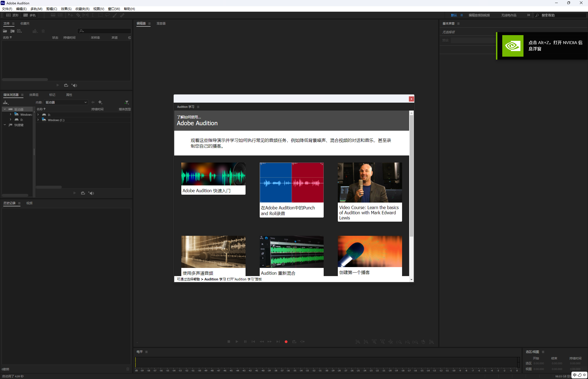588x379 pixels.
Task: Open Files panel menu icon
Action: [x=13, y=24]
